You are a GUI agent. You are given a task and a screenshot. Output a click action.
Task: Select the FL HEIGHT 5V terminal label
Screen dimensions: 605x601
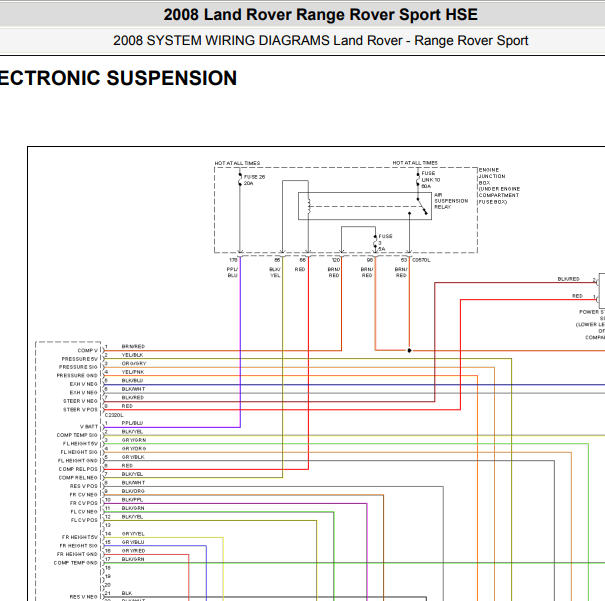(x=80, y=444)
